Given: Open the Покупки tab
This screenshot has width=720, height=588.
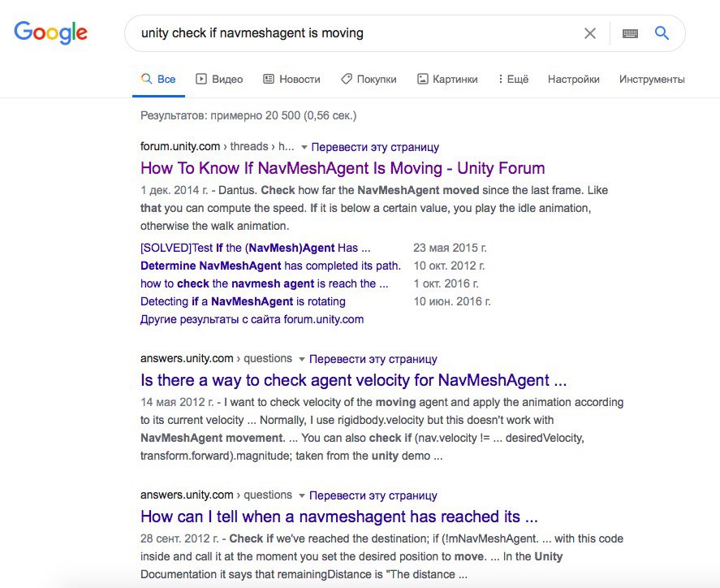Looking at the screenshot, I should (x=369, y=79).
